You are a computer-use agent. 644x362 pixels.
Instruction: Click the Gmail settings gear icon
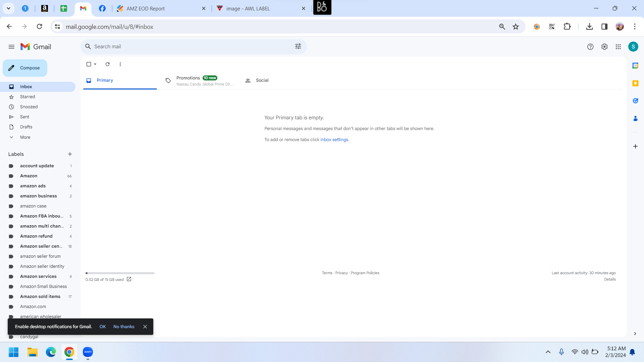(x=604, y=47)
